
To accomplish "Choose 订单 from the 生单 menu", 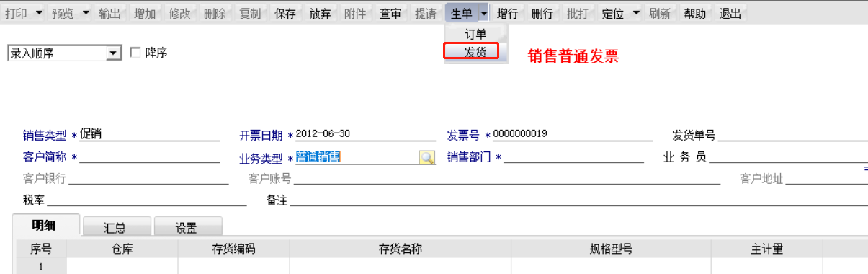I will [x=476, y=34].
